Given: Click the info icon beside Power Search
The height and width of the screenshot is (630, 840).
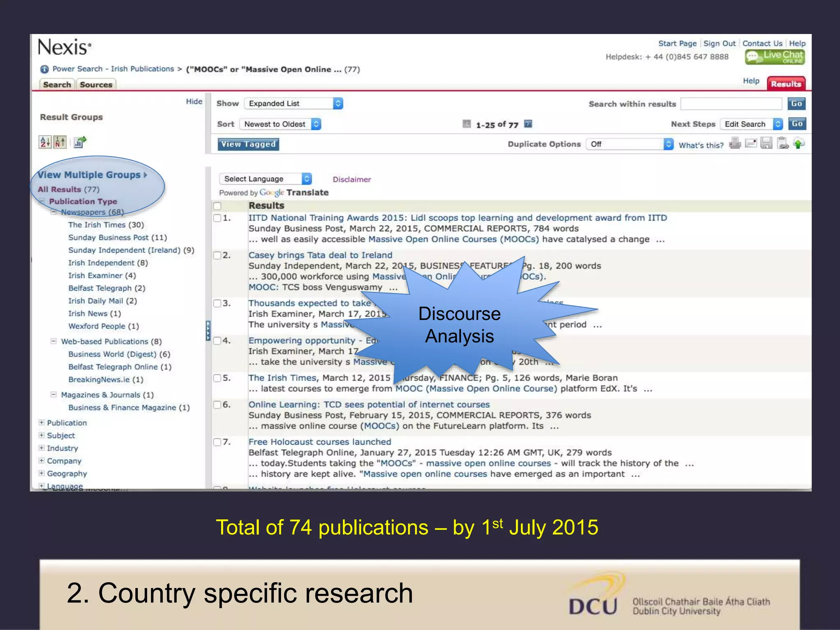Looking at the screenshot, I should pyautogui.click(x=44, y=69).
